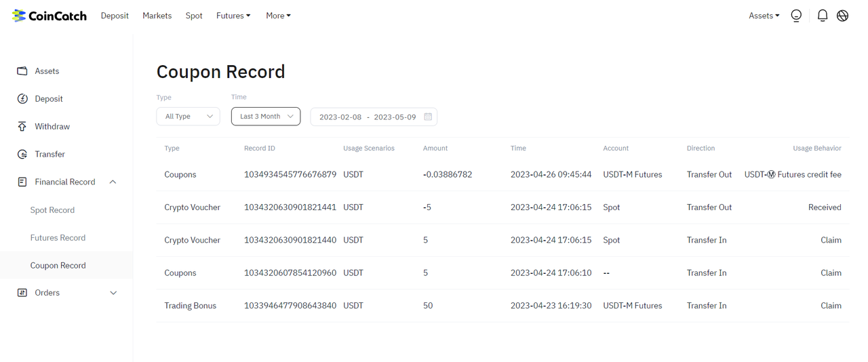Image resolution: width=868 pixels, height=362 pixels.
Task: Open Spot in top navigation
Action: [x=194, y=16]
